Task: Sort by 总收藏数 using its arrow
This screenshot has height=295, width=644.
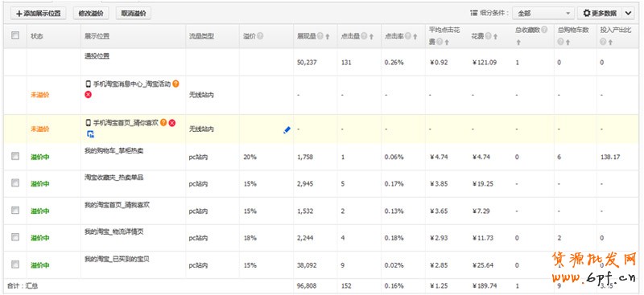Action: coord(518,43)
